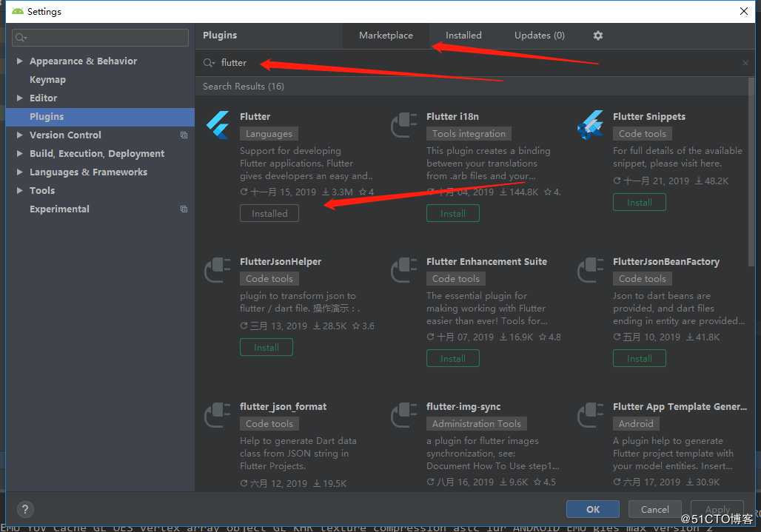Click the FlutterJsonBeanFactory plugin icon
Screen dimensions: 761x532
pos(590,270)
